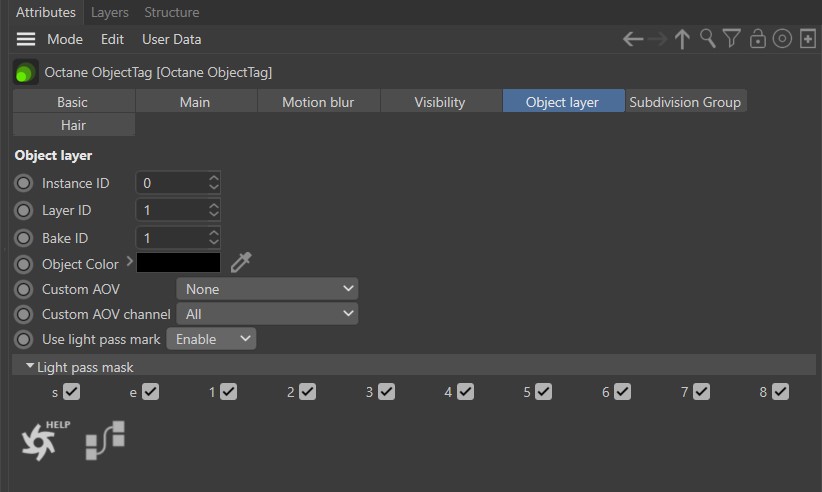Select the Attributes panel tab
822x492 pixels.
46,12
